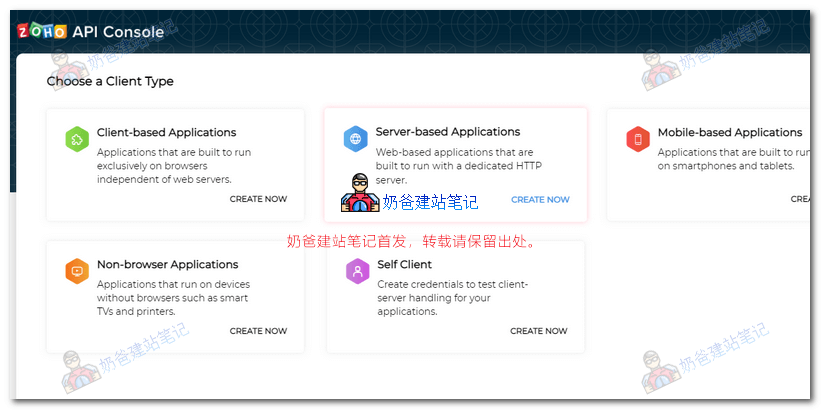Select the Non-browser Applications title

167,265
